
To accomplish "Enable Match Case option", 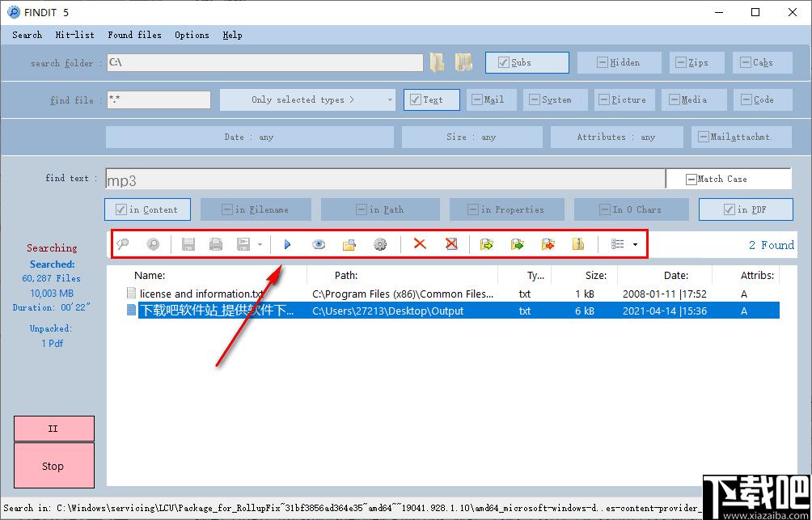I will click(729, 180).
